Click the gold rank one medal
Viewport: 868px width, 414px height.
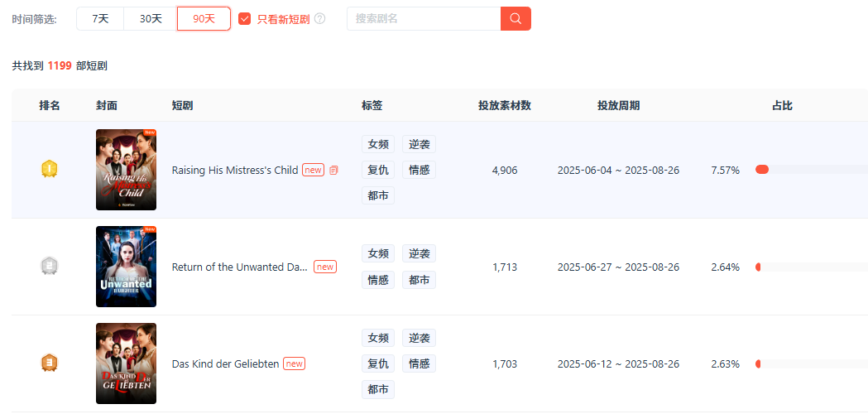(x=50, y=170)
